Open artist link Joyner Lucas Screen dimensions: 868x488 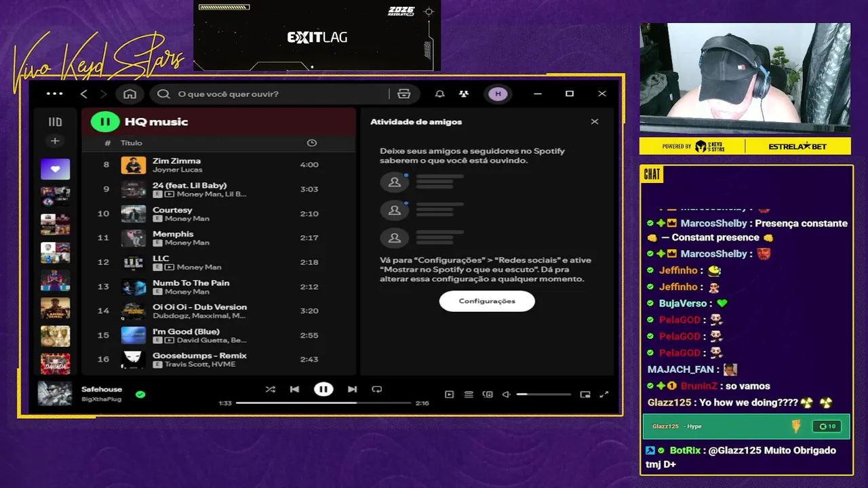tap(177, 169)
